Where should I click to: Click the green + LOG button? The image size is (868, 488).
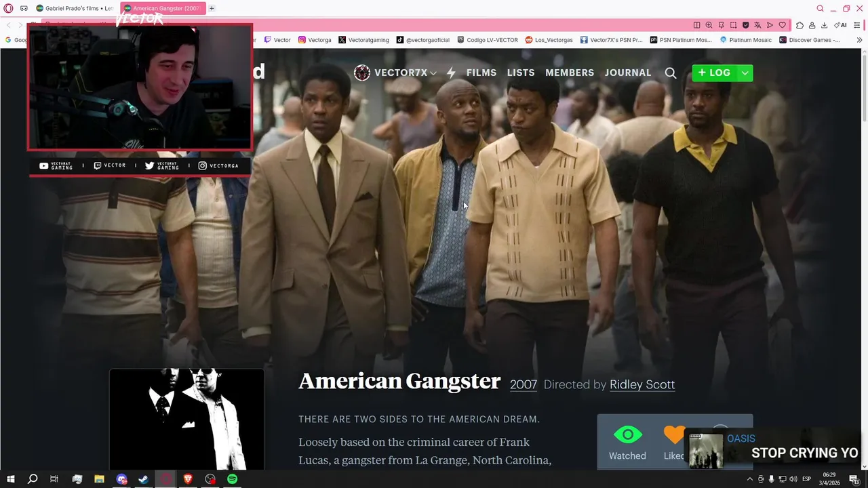(x=714, y=73)
